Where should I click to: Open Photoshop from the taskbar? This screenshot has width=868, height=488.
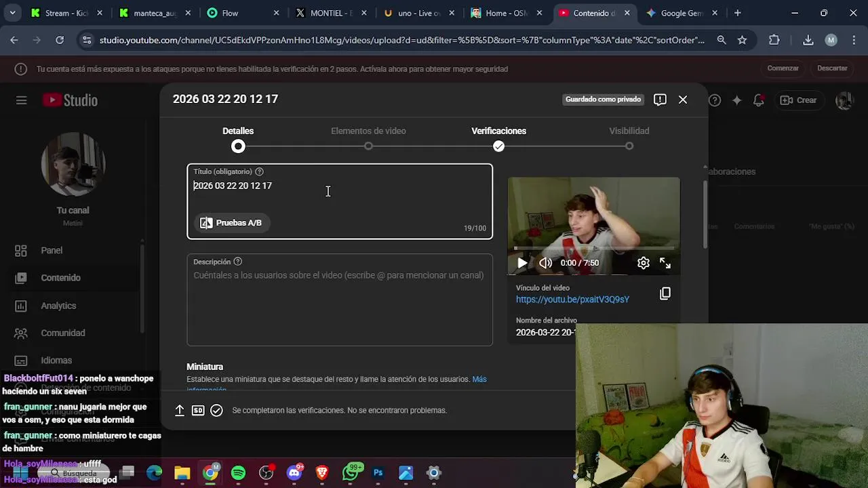378,473
